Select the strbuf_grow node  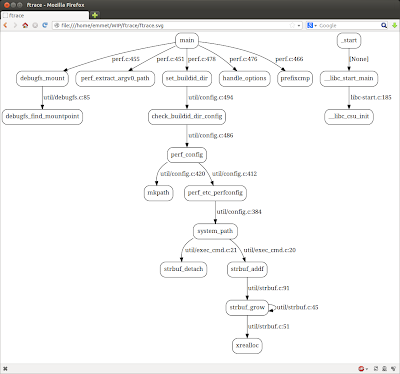[x=247, y=308]
